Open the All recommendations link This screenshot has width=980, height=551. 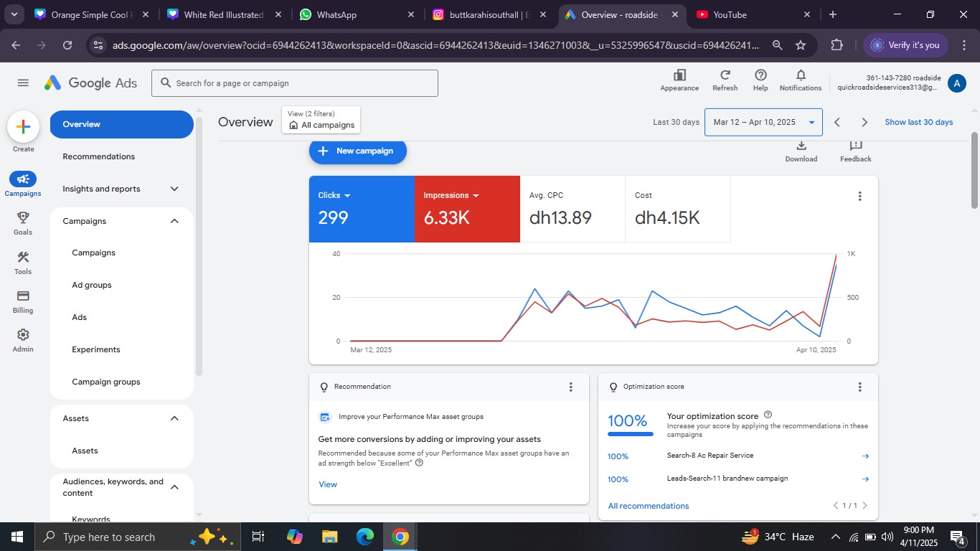648,506
